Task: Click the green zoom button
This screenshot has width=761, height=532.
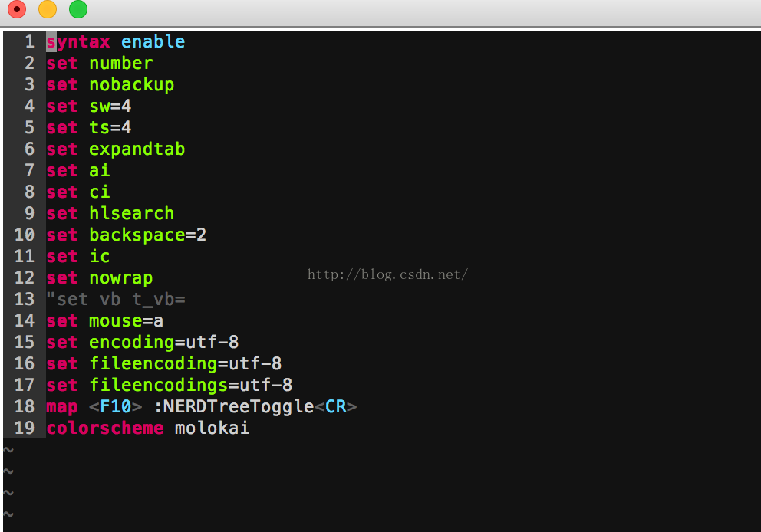Action: tap(77, 10)
